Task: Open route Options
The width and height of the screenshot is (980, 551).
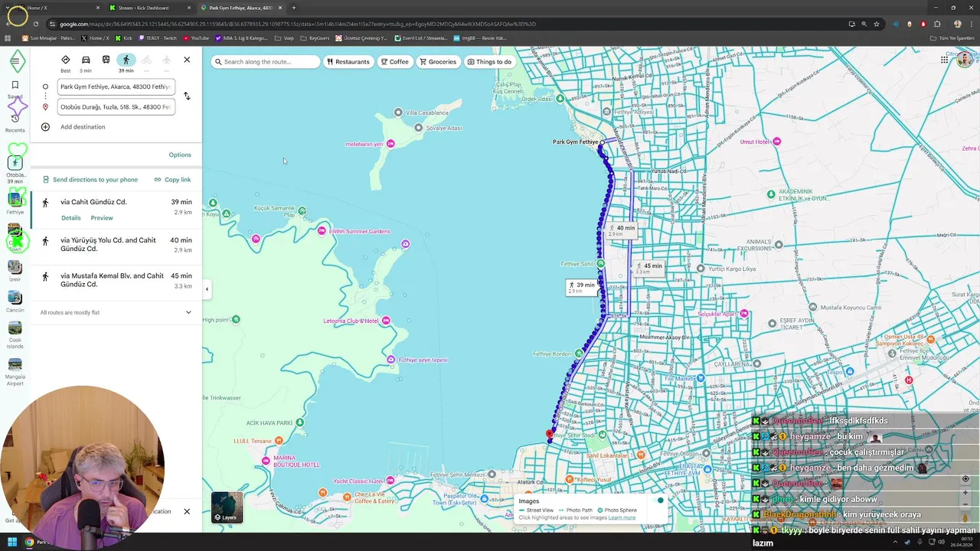Action: pos(180,155)
